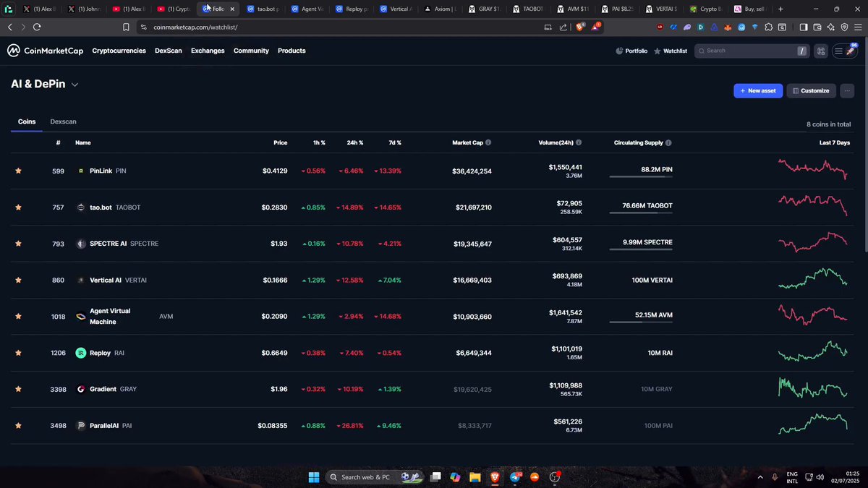This screenshot has height=488, width=868.
Task: Sort by the Price column header
Action: [x=281, y=143]
